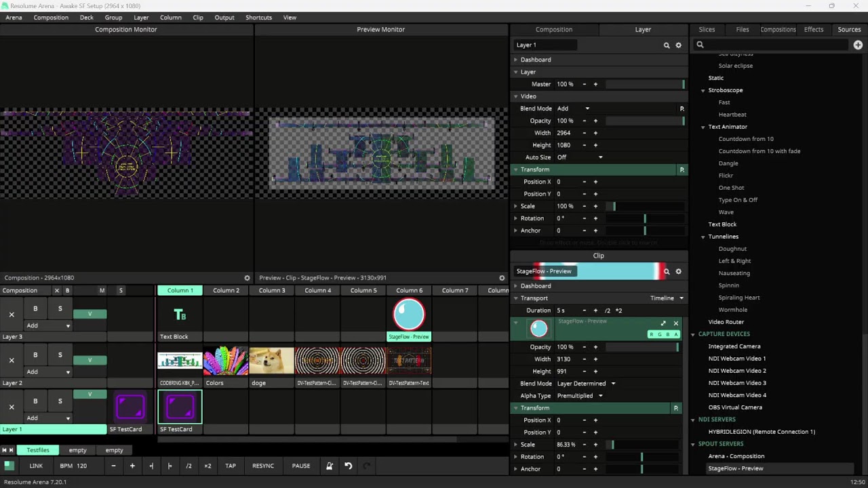The width and height of the screenshot is (868, 488).
Task: Adjust the layer Master slider
Action: (x=645, y=84)
